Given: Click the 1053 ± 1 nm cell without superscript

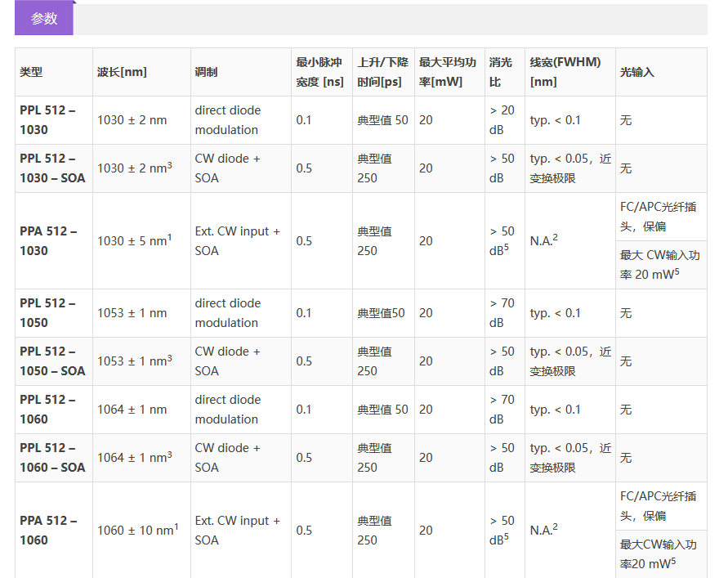Looking at the screenshot, I should pos(132,313).
